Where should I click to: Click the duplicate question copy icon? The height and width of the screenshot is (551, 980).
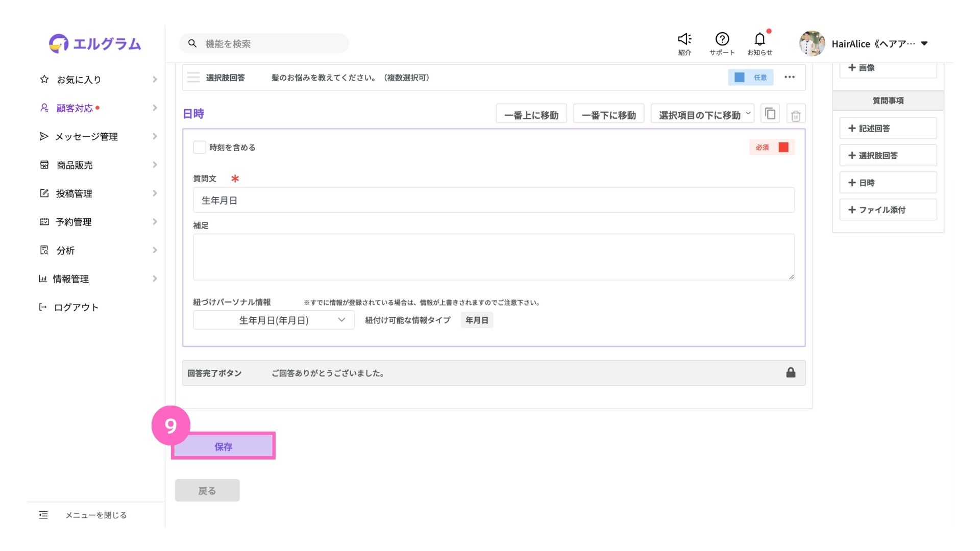tap(770, 114)
